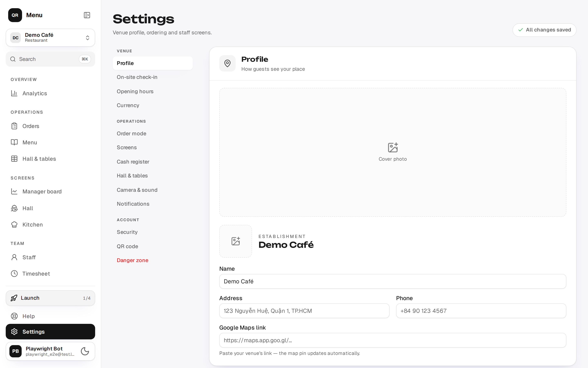The width and height of the screenshot is (588, 368).
Task: Click the All changes saved indicator
Action: [x=544, y=30]
